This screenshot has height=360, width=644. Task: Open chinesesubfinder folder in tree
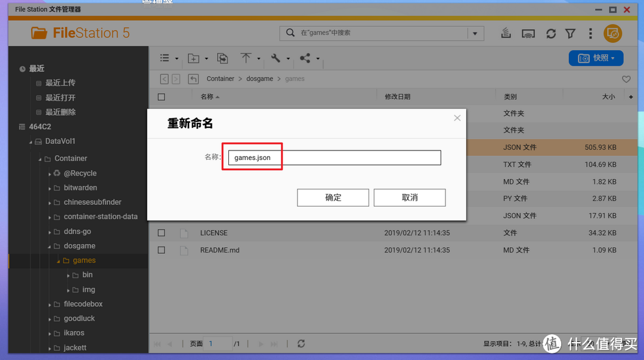(x=92, y=202)
